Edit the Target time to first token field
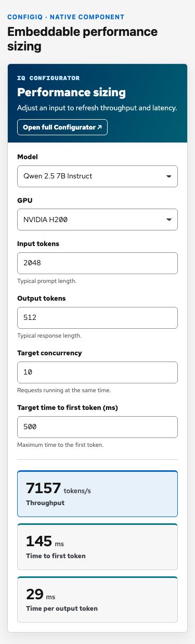The width and height of the screenshot is (195, 644). pos(97,427)
